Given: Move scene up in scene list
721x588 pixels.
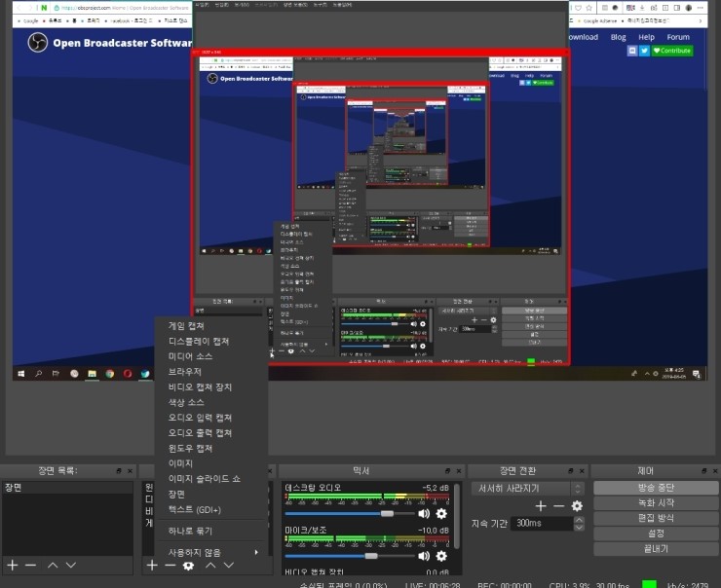Looking at the screenshot, I should point(53,565).
